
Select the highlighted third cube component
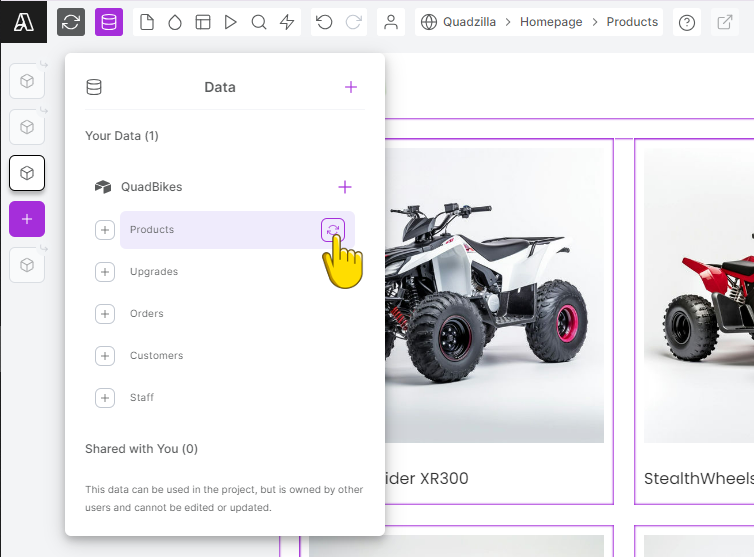(27, 173)
